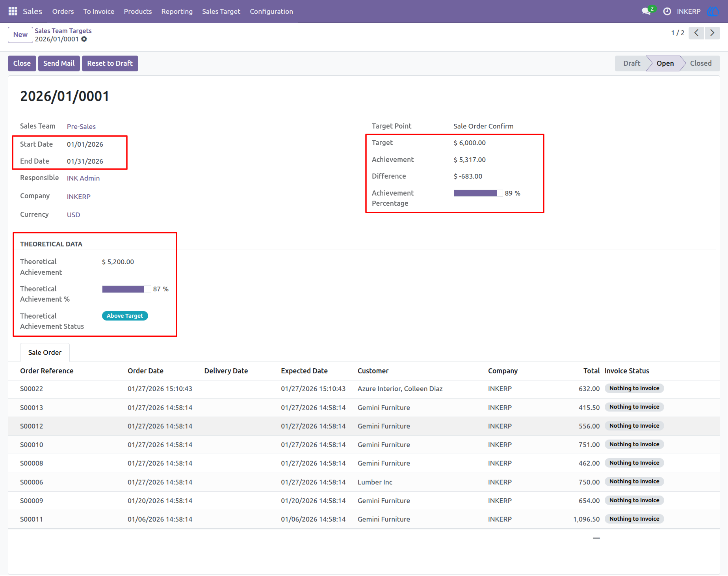Go to next record arrow

pyautogui.click(x=712, y=33)
